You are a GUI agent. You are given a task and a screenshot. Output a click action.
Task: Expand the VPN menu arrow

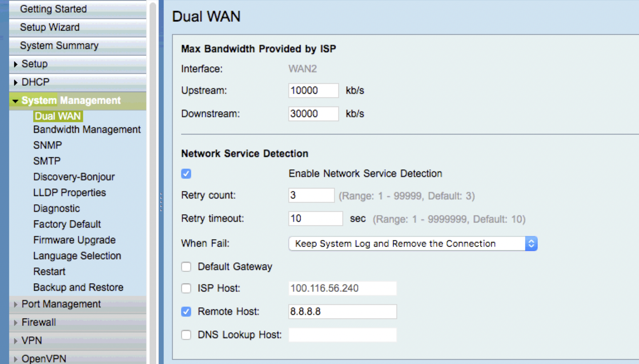pos(16,341)
